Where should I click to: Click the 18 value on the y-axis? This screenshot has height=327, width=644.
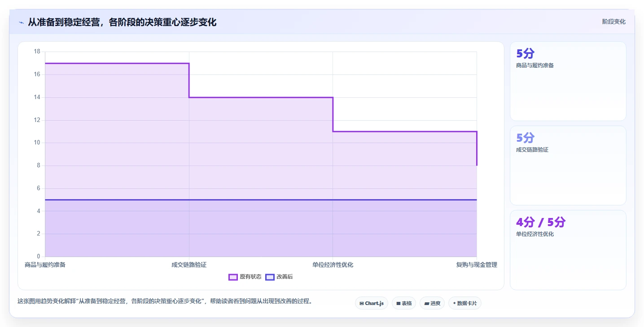pyautogui.click(x=37, y=52)
